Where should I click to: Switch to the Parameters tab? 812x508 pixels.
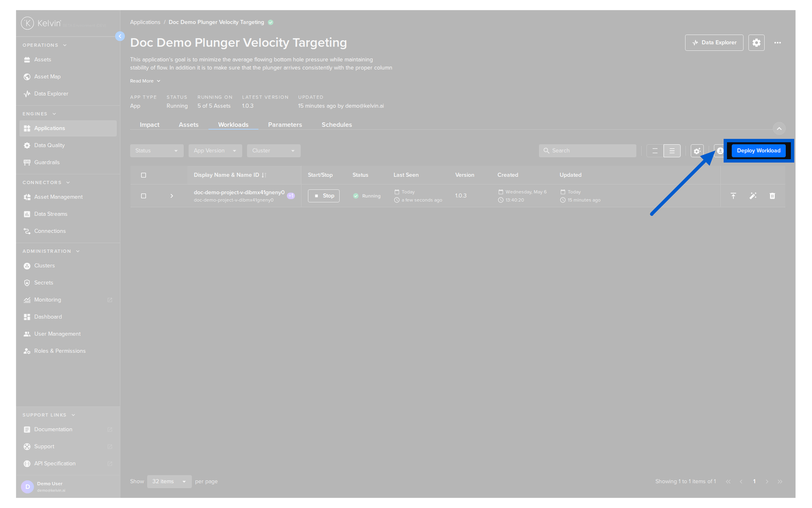coord(285,125)
